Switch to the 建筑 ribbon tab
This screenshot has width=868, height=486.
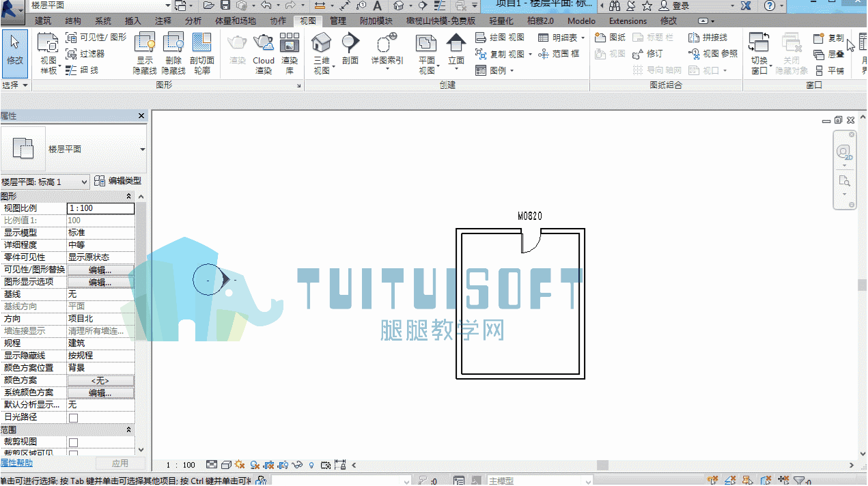click(43, 21)
